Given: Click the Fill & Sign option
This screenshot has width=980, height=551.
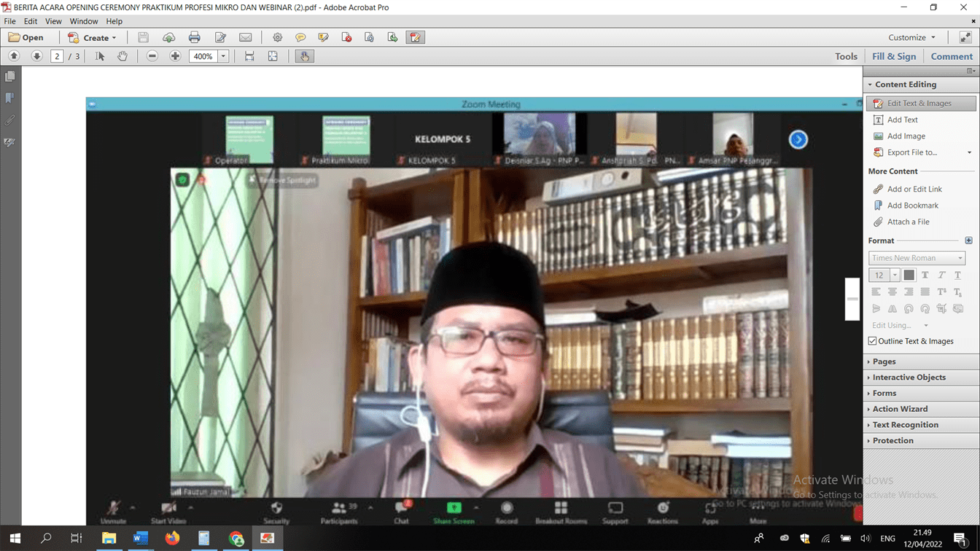Looking at the screenshot, I should point(894,55).
